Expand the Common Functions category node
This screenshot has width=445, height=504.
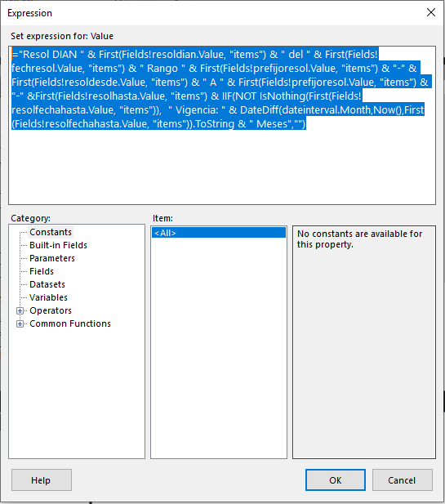20,324
